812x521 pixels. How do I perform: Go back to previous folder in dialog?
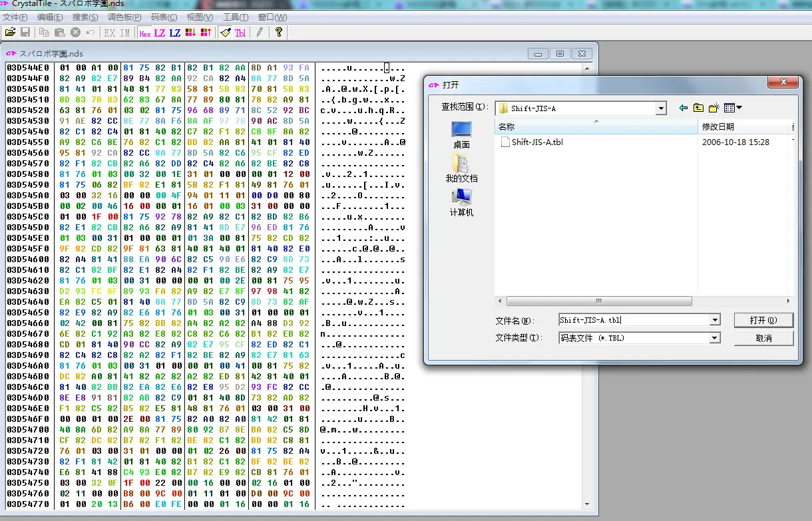click(x=683, y=108)
